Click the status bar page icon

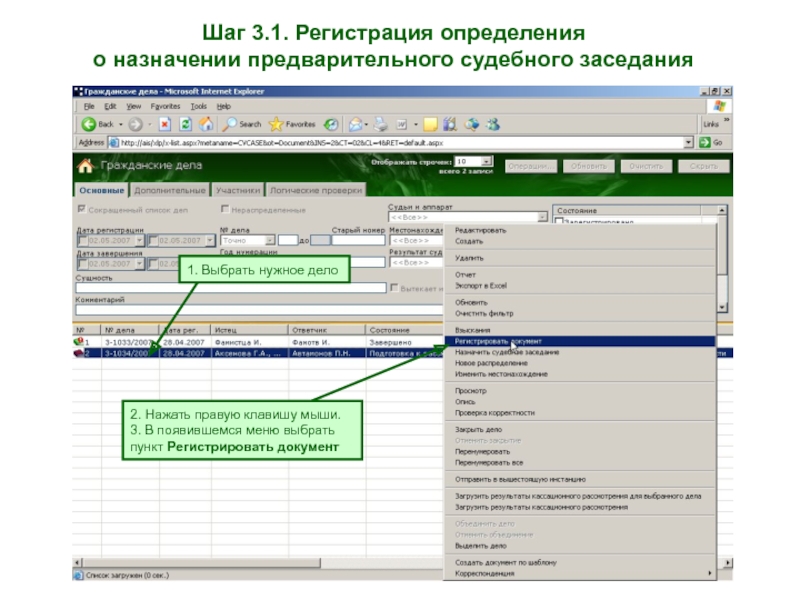tap(79, 575)
